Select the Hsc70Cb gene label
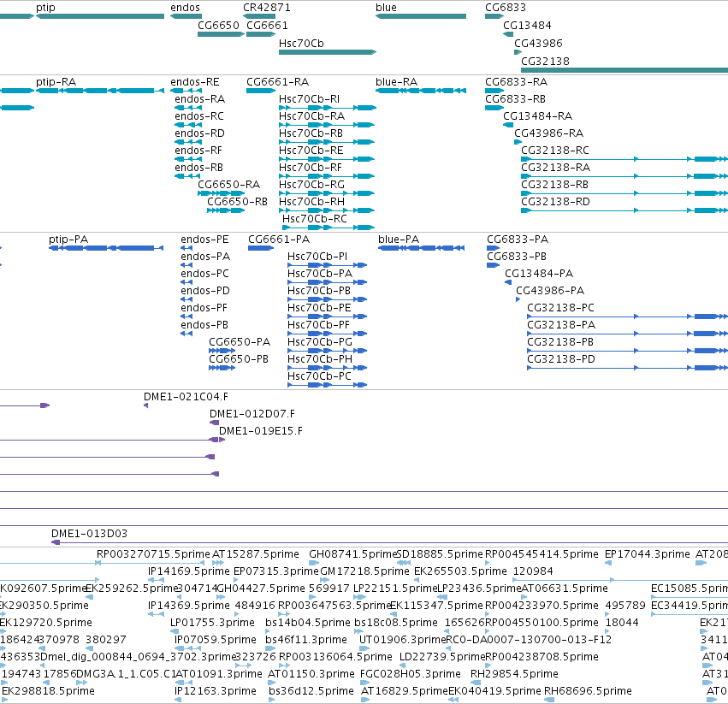728x704 pixels. click(301, 43)
